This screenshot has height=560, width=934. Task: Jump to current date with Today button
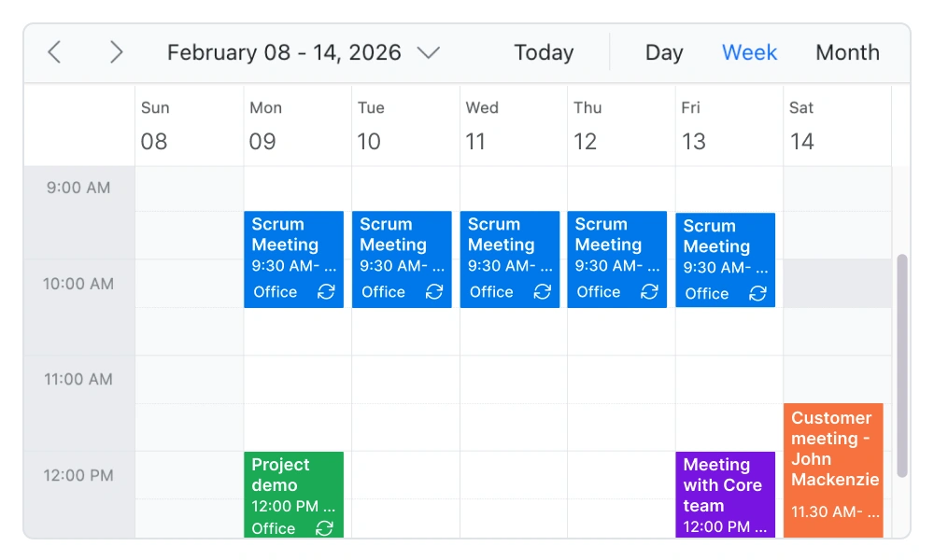[x=544, y=52]
